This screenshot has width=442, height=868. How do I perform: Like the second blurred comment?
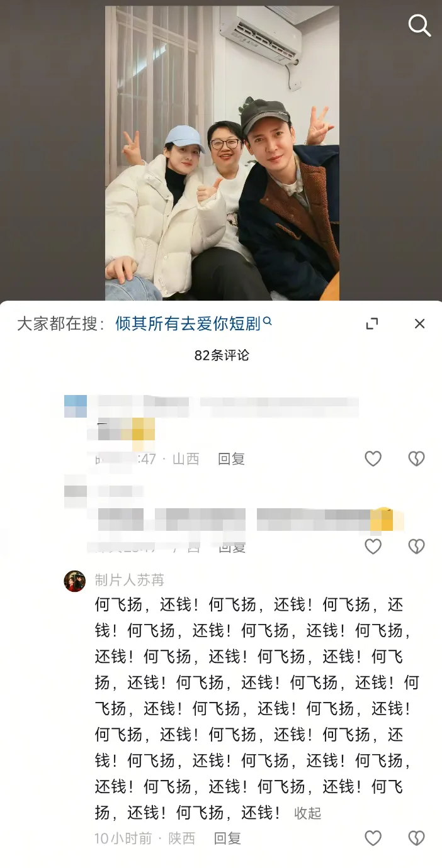373,546
